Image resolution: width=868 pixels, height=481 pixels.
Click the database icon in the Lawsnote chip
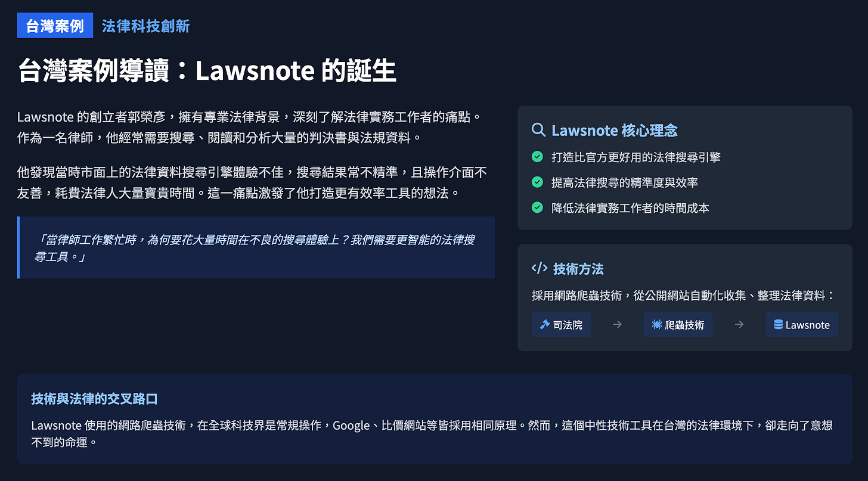coord(778,325)
